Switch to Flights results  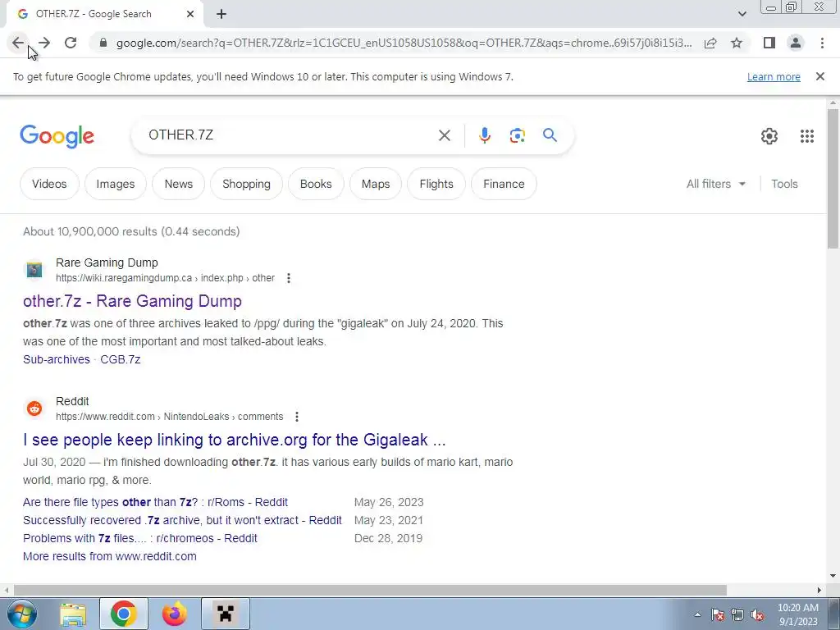(x=436, y=184)
